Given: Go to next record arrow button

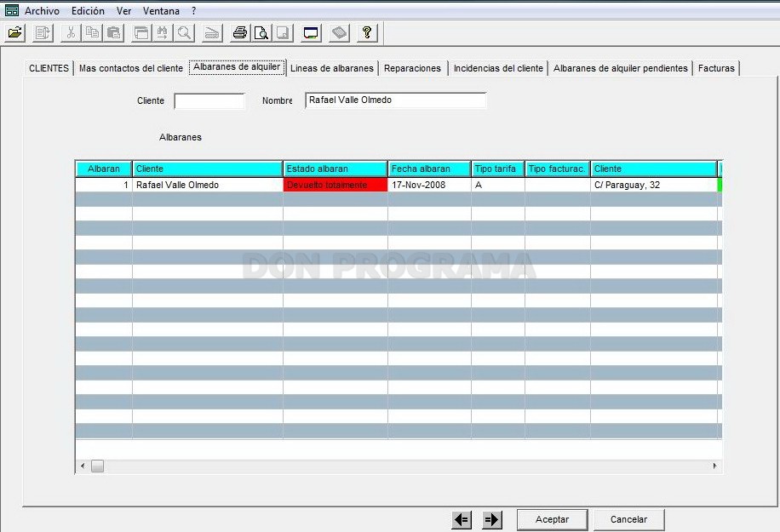Looking at the screenshot, I should click(491, 520).
